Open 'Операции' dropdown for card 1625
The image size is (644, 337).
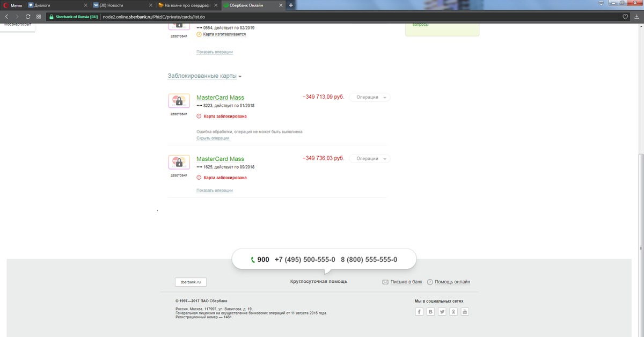point(370,158)
